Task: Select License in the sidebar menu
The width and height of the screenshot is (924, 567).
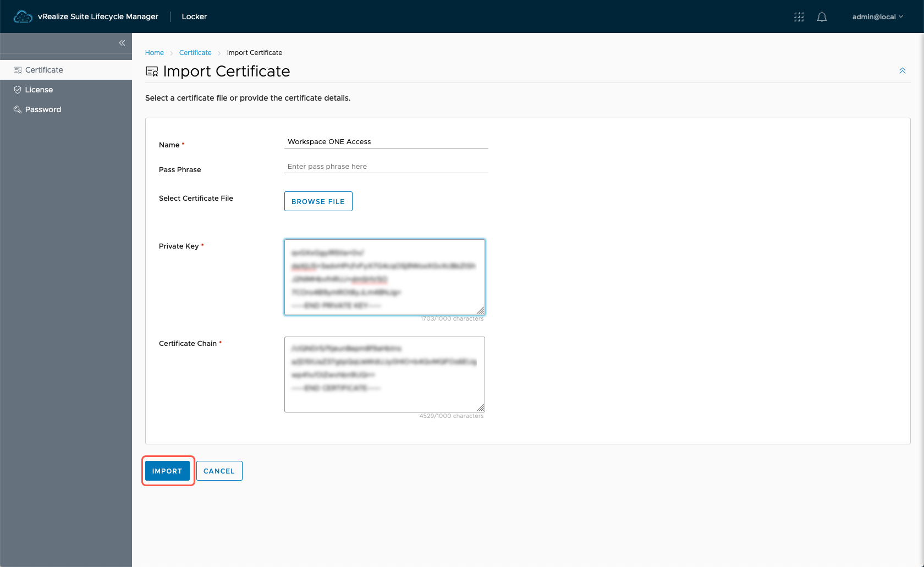Action: [39, 90]
